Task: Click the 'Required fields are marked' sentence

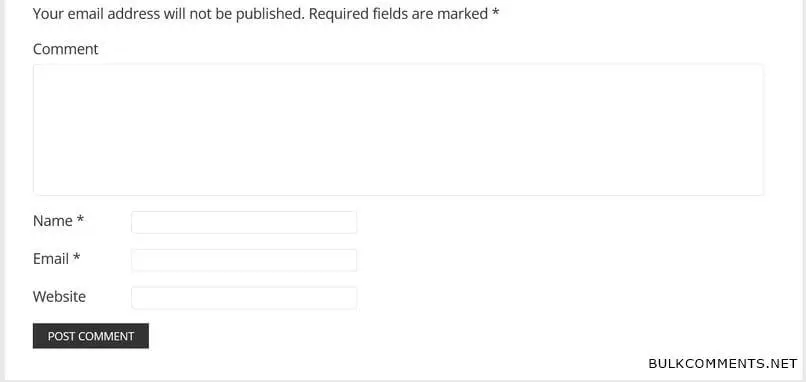Action: coord(398,14)
